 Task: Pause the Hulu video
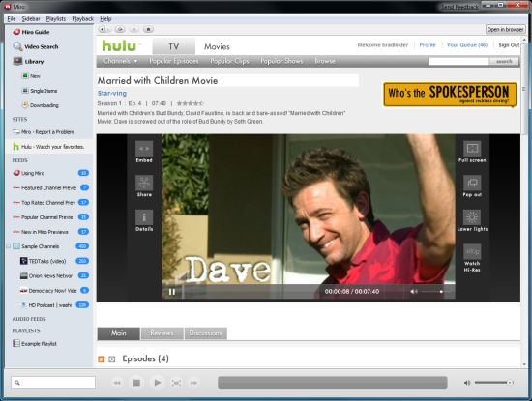[172, 292]
